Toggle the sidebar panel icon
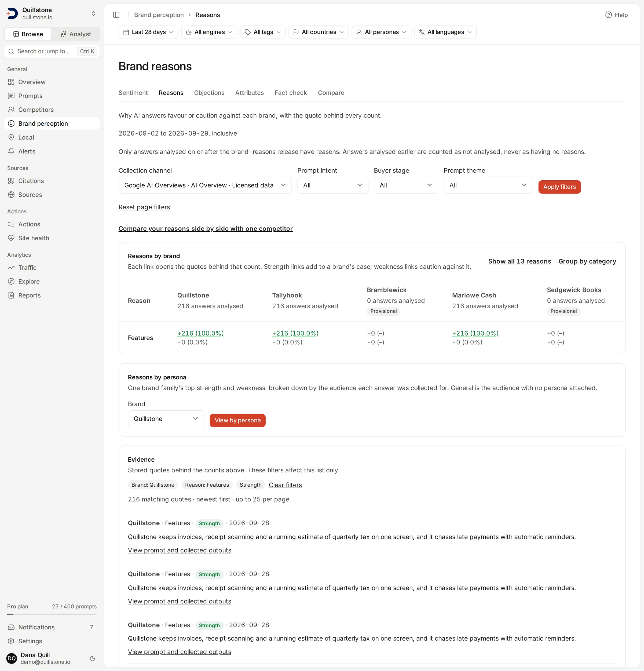 click(116, 15)
